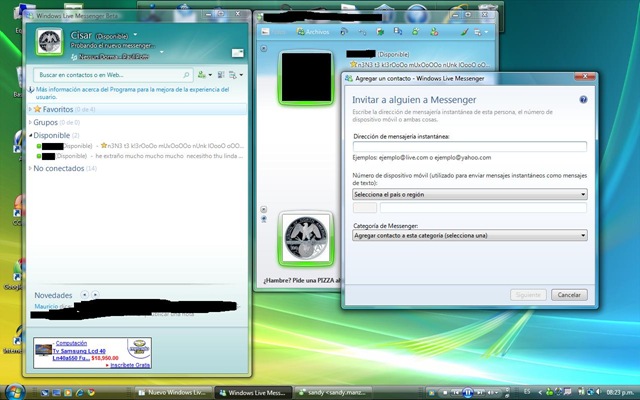Open the Más información acerca del Programa link
The image size is (640, 400).
click(132, 93)
